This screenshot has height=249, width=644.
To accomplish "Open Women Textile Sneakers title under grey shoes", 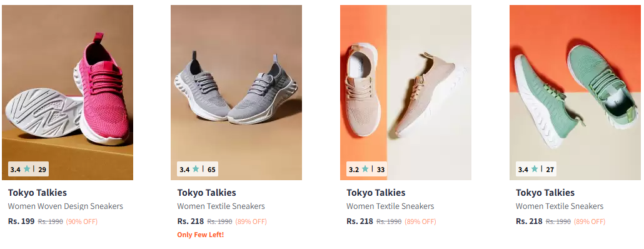I will pyautogui.click(x=221, y=206).
